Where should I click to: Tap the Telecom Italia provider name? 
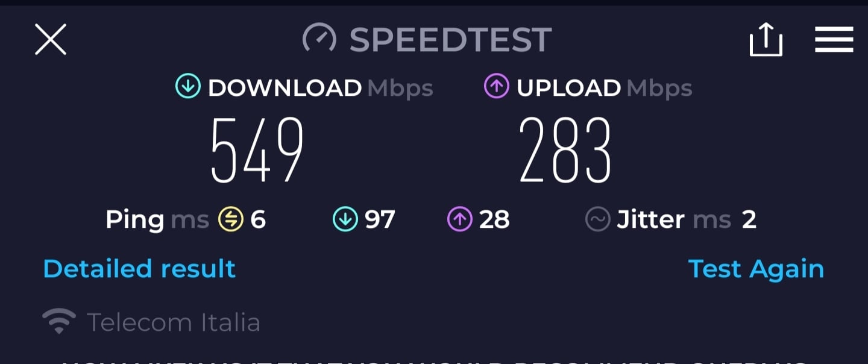pyautogui.click(x=174, y=322)
